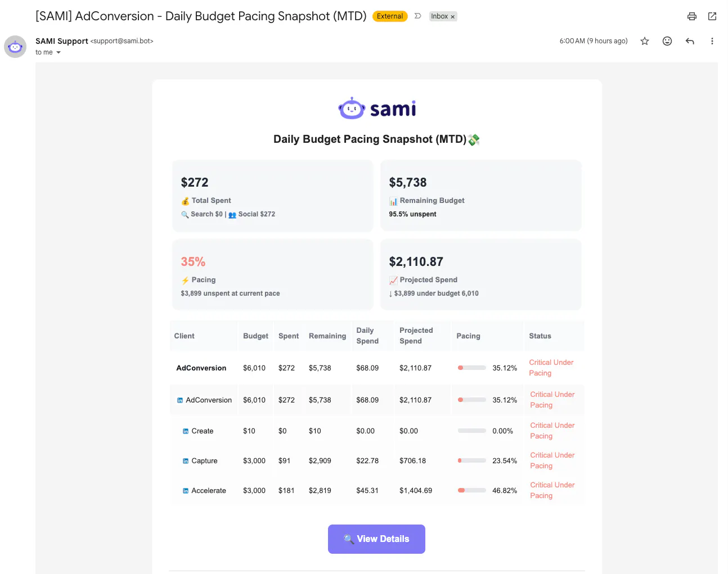The width and height of the screenshot is (728, 574).
Task: Click the Client column header
Action: pos(185,336)
